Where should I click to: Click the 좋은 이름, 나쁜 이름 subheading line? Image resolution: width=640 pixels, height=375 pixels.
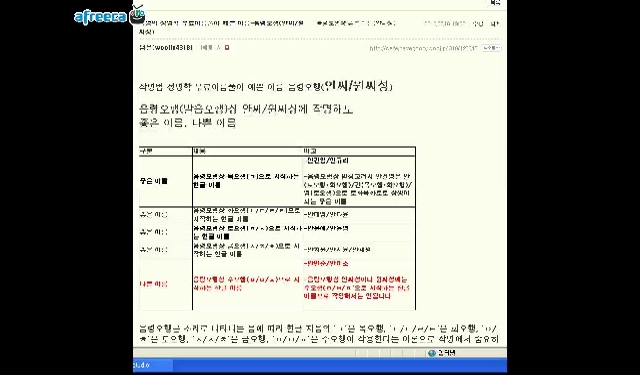tap(187, 122)
